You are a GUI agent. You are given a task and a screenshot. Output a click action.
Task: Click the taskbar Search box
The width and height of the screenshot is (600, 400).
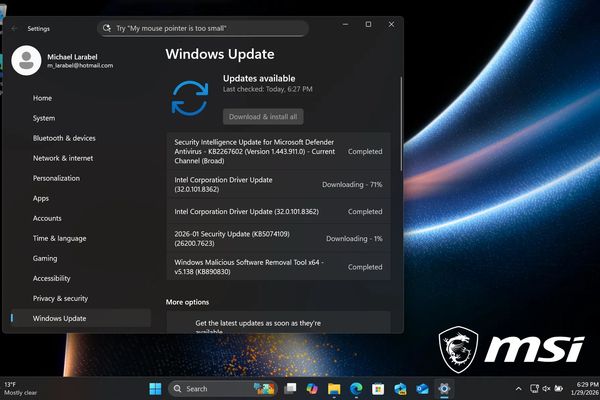point(223,389)
